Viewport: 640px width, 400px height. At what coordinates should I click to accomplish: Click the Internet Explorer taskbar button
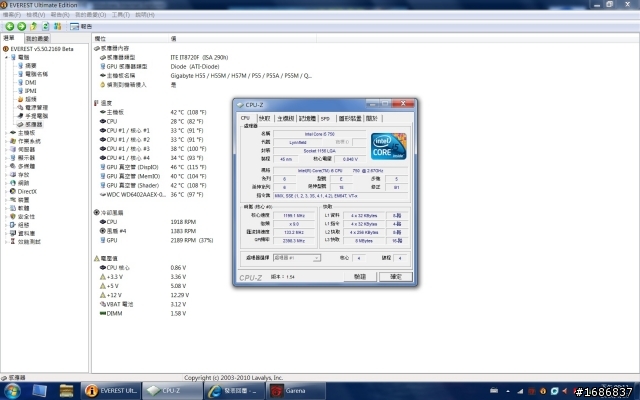tap(234, 391)
